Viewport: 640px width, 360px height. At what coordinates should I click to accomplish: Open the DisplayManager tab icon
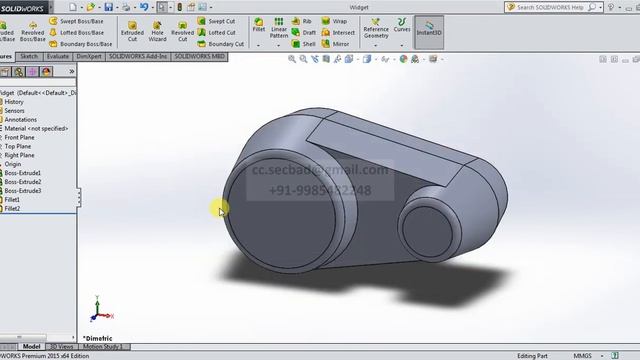point(46,72)
